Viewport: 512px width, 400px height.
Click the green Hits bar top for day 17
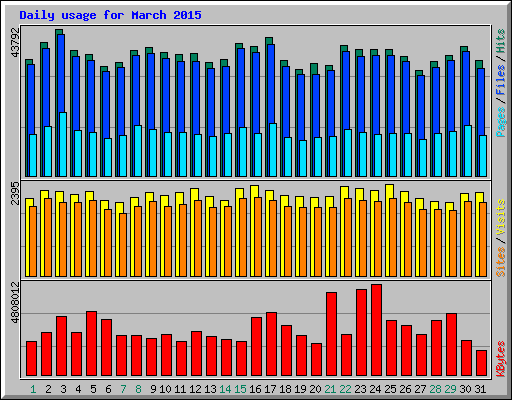[269, 41]
